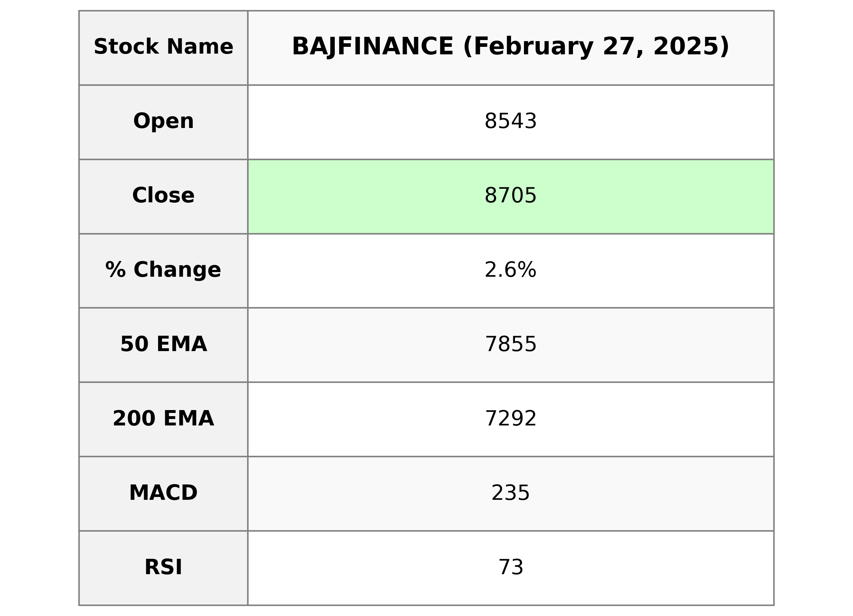Select the MACD row label

point(163,493)
